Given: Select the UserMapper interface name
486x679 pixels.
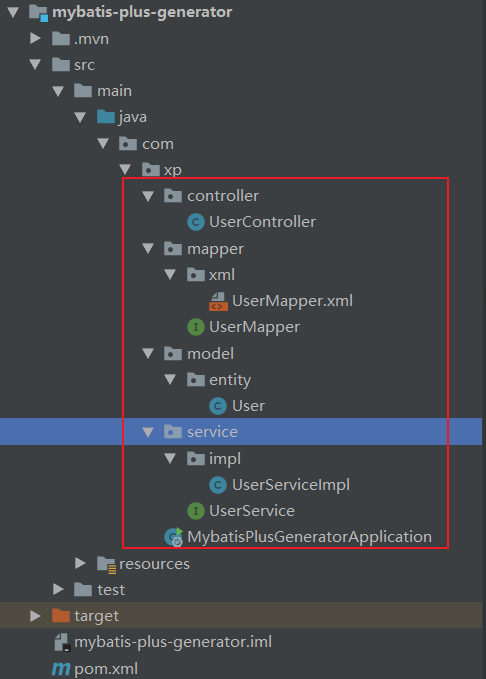Looking at the screenshot, I should (x=254, y=327).
